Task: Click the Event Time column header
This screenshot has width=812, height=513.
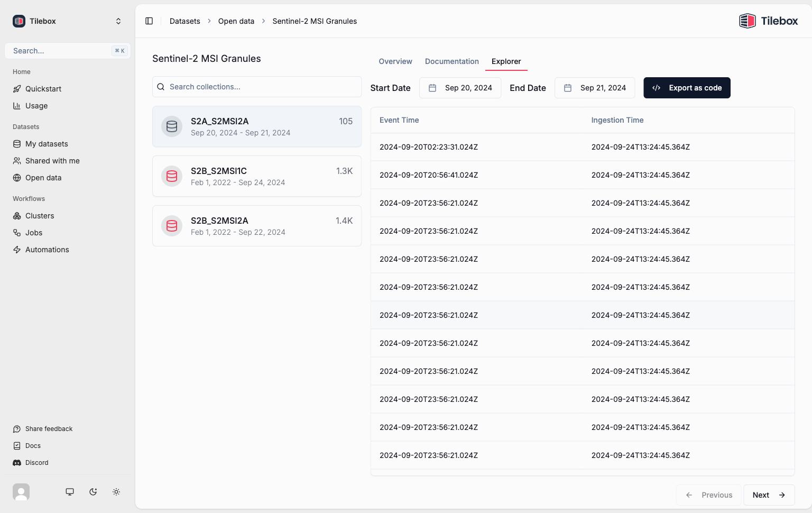Action: [399, 120]
